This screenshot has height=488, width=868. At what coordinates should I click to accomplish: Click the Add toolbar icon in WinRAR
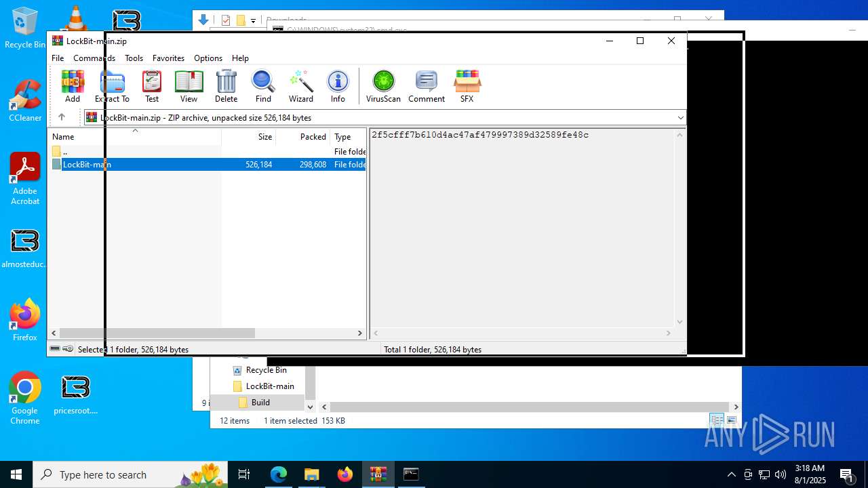pyautogui.click(x=73, y=86)
